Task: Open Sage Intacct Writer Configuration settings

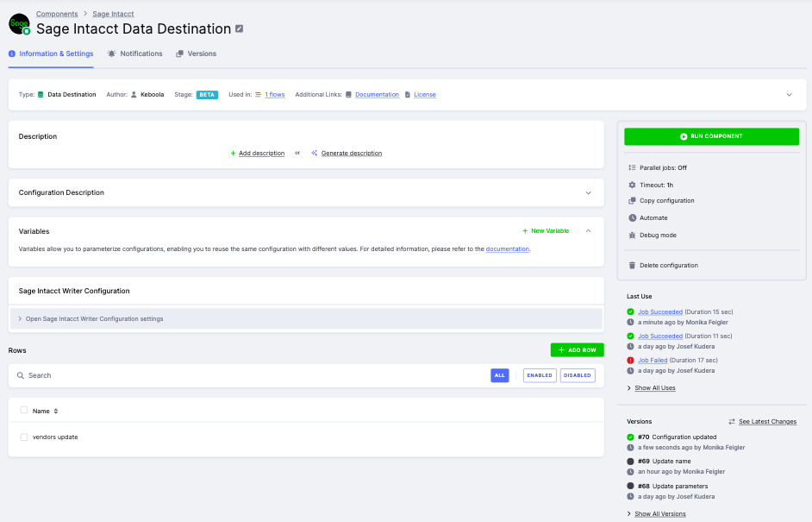Action: [306, 318]
